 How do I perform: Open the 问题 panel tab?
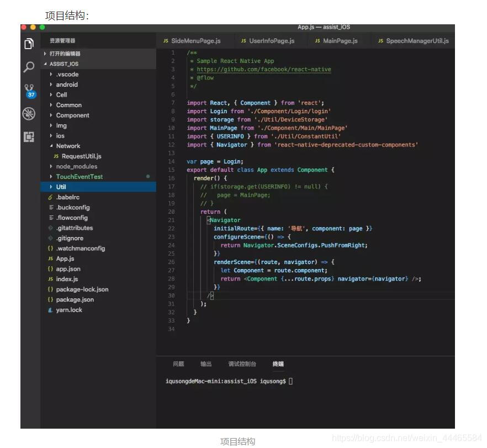coord(178,364)
